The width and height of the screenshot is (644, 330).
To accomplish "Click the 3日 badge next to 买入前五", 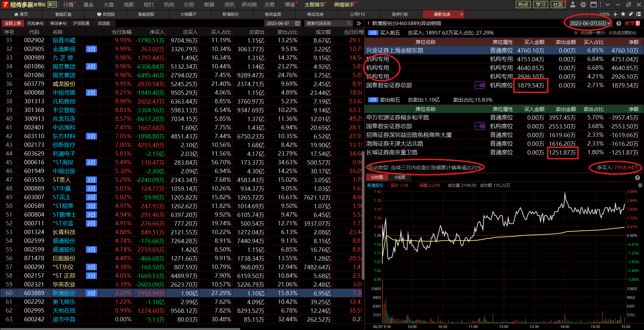I will pyautogui.click(x=373, y=33).
